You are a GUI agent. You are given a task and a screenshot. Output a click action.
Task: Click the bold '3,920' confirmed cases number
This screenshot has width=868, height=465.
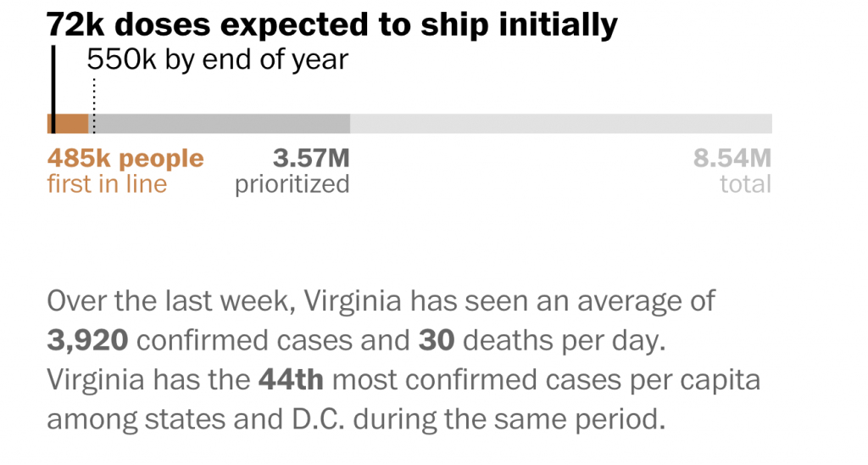pos(87,340)
